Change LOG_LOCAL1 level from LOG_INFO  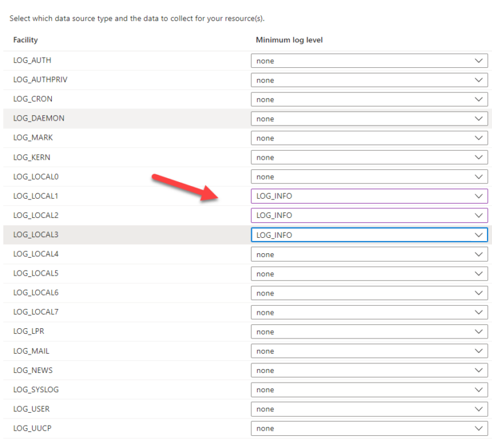(x=368, y=196)
